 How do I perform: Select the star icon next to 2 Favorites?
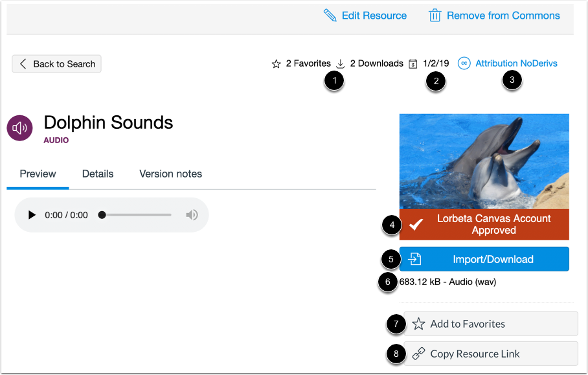(277, 63)
